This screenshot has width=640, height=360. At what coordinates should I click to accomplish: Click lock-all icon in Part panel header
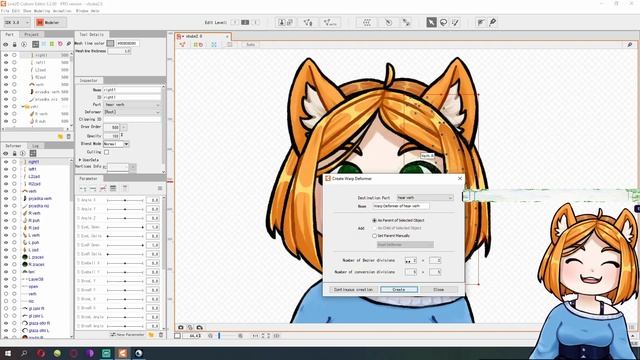(14, 44)
